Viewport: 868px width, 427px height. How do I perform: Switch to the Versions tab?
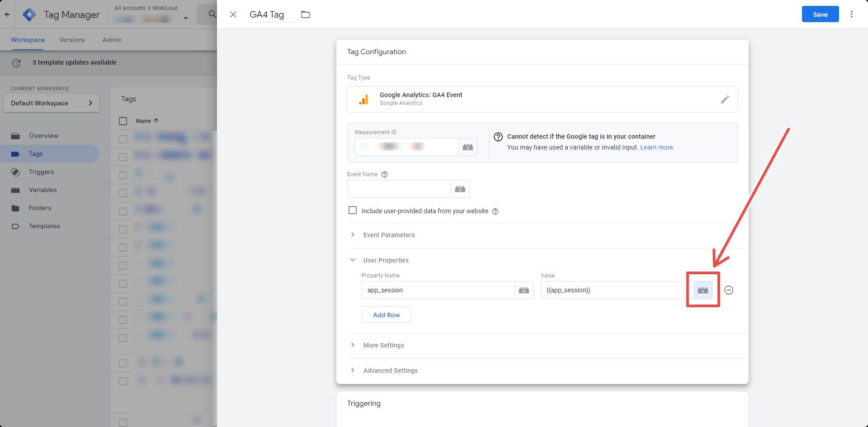72,40
